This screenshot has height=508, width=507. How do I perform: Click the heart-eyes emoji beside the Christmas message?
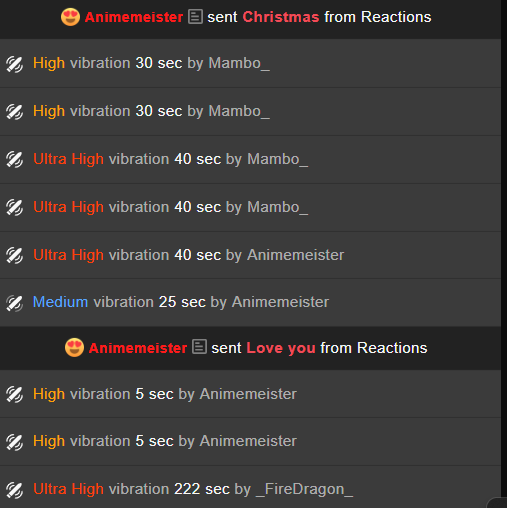(x=70, y=17)
